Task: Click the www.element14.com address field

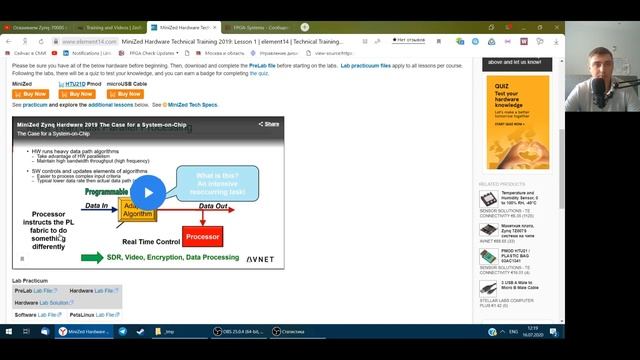Action: pos(89,41)
